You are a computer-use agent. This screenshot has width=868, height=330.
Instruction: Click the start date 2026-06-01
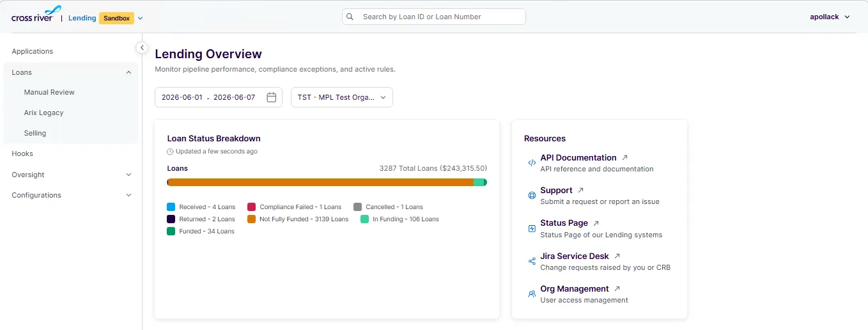pyautogui.click(x=182, y=97)
